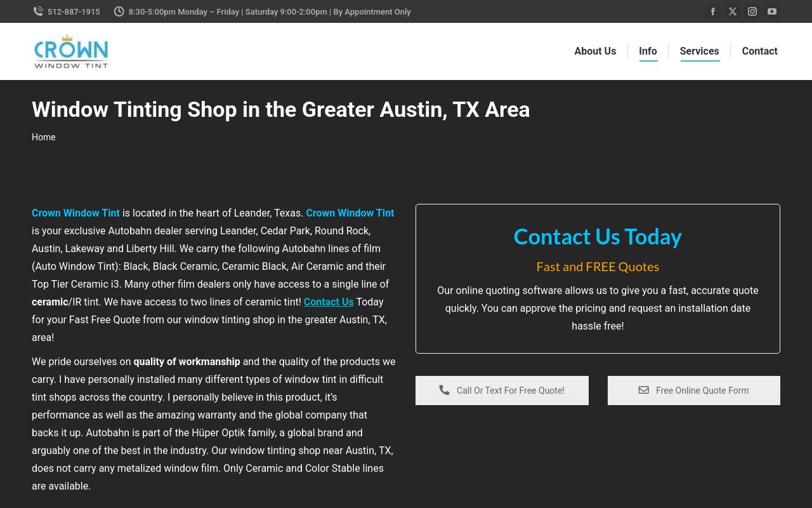The image size is (812, 508).
Task: Click the bold 'quality of workmanship' text
Action: point(187,362)
